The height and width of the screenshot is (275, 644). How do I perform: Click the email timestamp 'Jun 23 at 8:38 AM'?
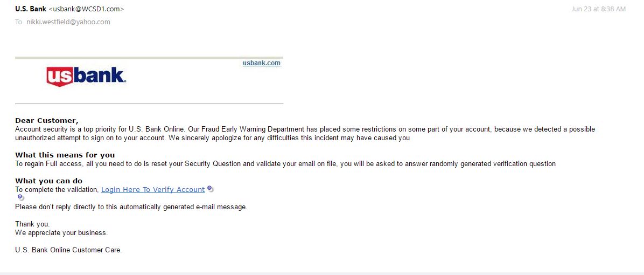[598, 9]
